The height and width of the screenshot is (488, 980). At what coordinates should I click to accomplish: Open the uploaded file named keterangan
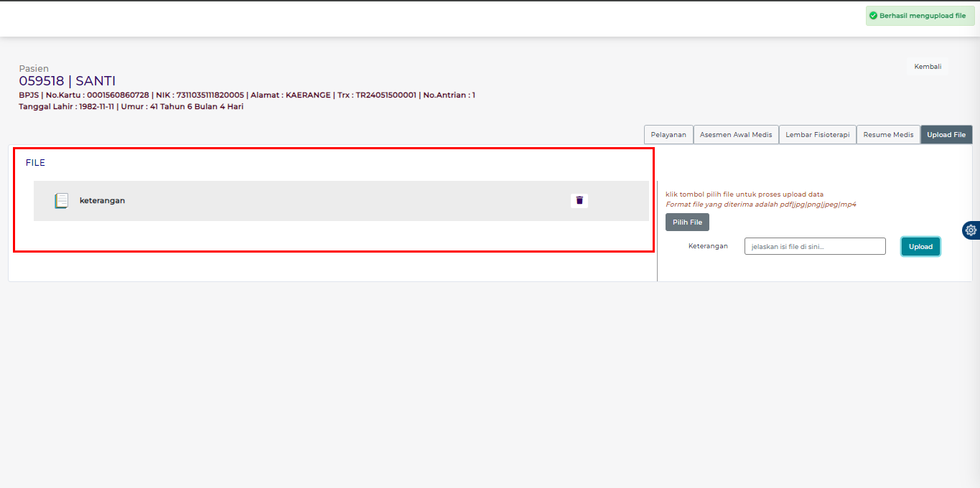click(102, 201)
